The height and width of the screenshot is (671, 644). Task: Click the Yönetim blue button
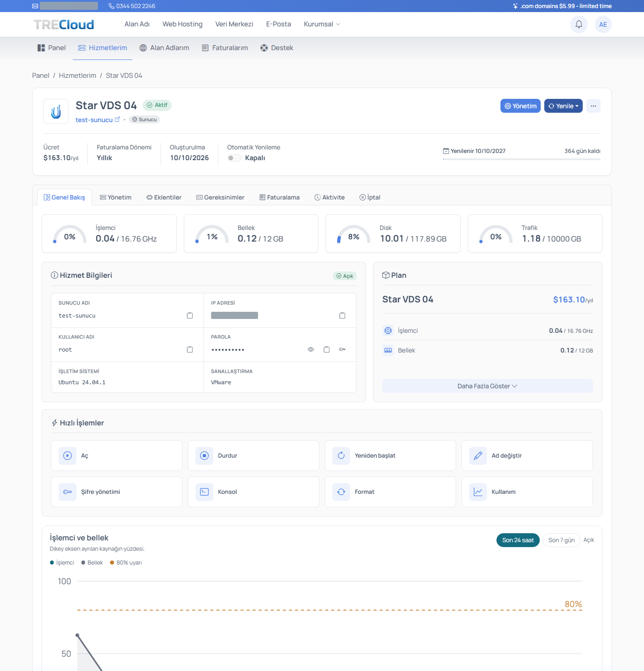[x=521, y=106]
